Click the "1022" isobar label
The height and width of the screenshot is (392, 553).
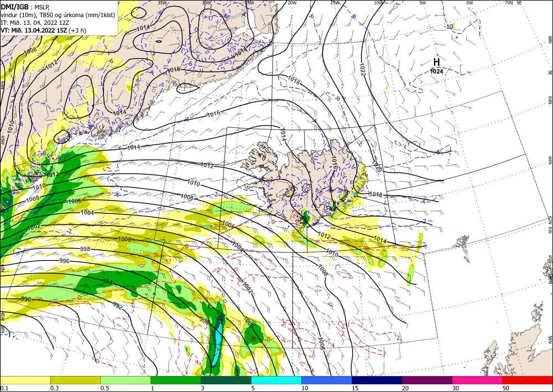[363, 70]
